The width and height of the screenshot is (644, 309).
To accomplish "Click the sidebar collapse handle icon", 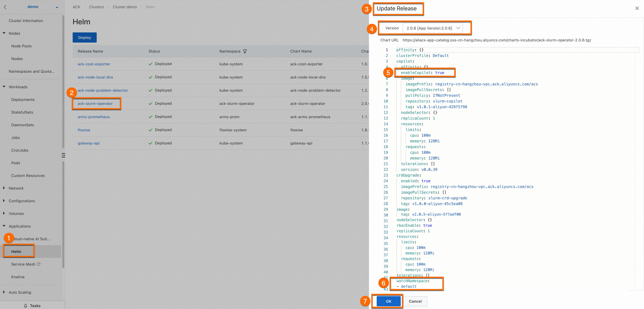I will click(63, 155).
